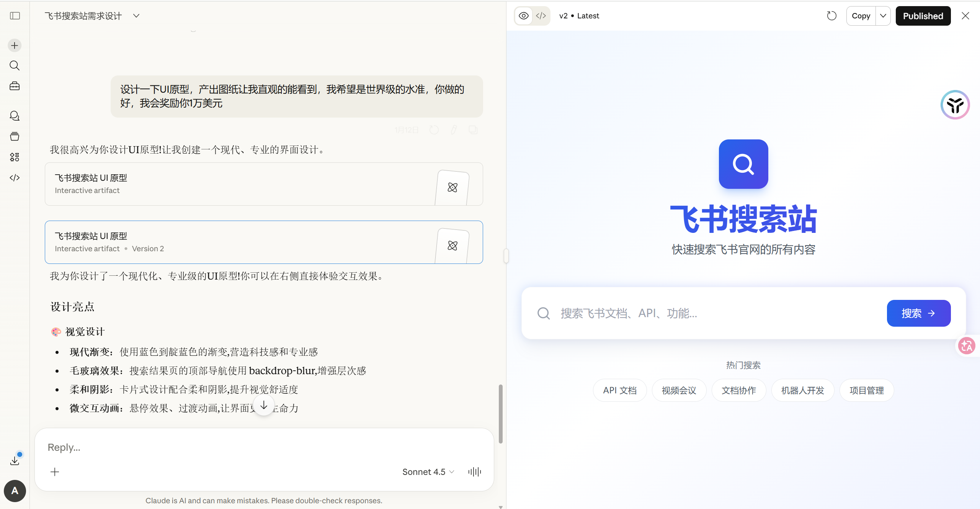Select the API 文档 hot search tag
The width and height of the screenshot is (980, 509).
(620, 390)
